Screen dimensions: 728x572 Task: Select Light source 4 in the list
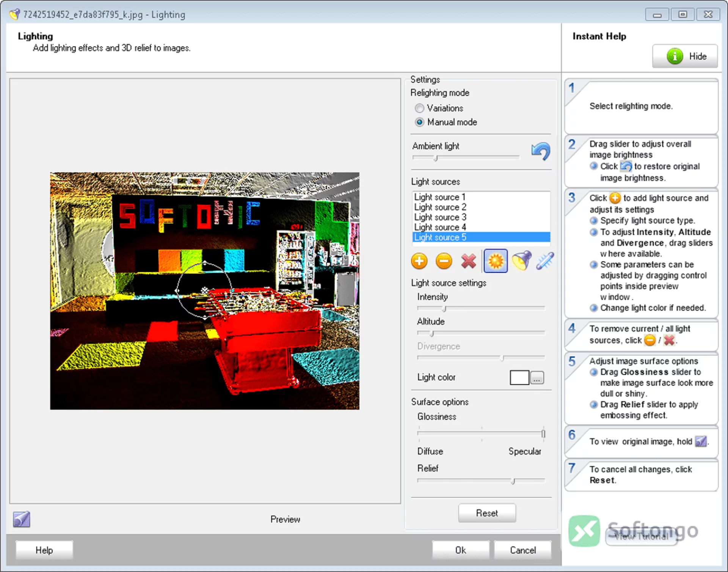click(481, 227)
